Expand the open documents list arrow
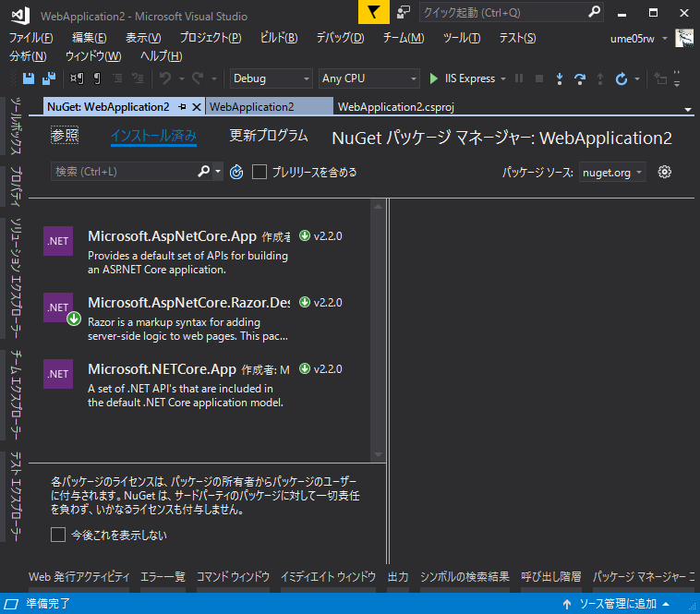Image resolution: width=700 pixels, height=614 pixels. click(687, 109)
